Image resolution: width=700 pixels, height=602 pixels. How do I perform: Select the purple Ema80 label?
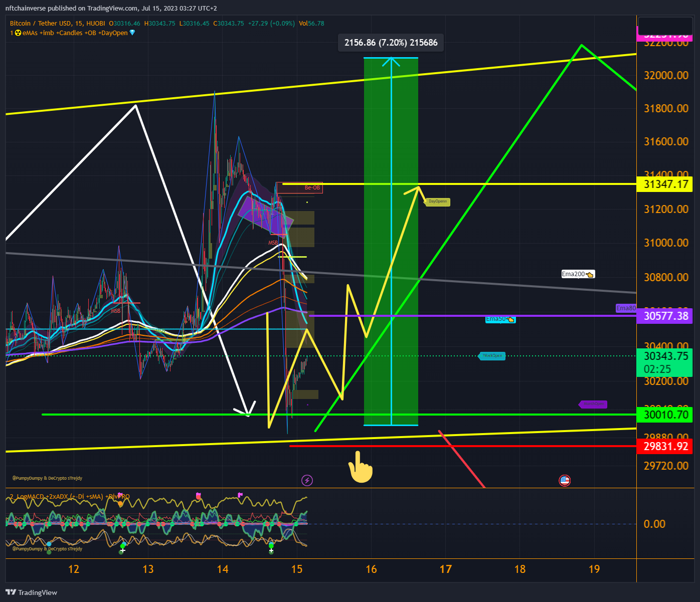pyautogui.click(x=626, y=308)
